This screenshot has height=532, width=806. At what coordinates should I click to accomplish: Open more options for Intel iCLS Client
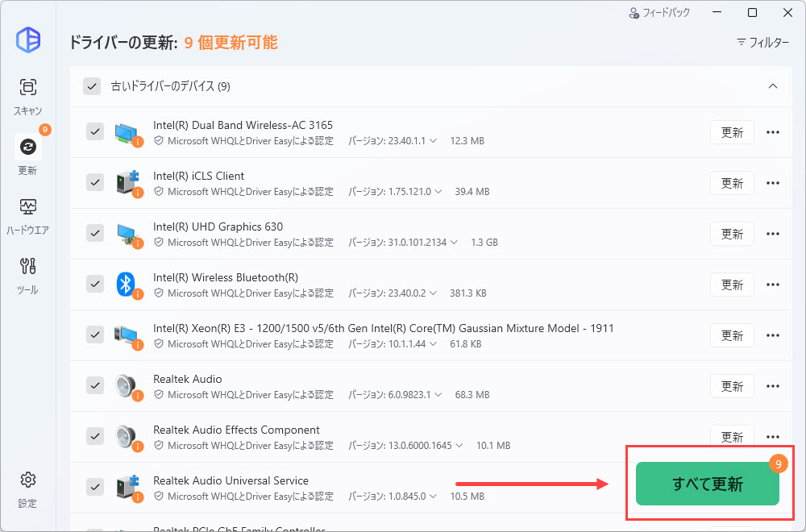click(773, 183)
